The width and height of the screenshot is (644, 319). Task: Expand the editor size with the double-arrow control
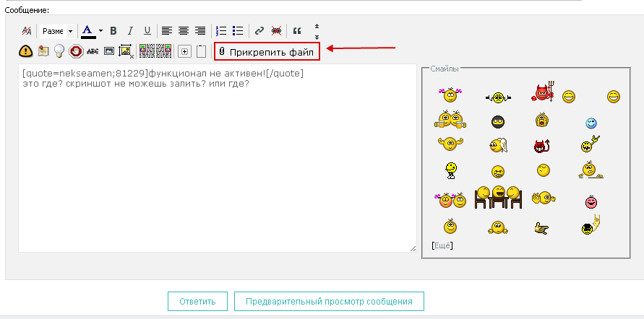pos(316,31)
